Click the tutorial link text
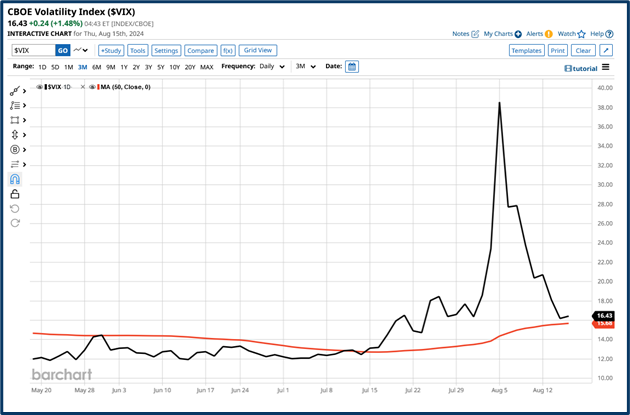Screen dimensions: 630x415 (x=585, y=69)
